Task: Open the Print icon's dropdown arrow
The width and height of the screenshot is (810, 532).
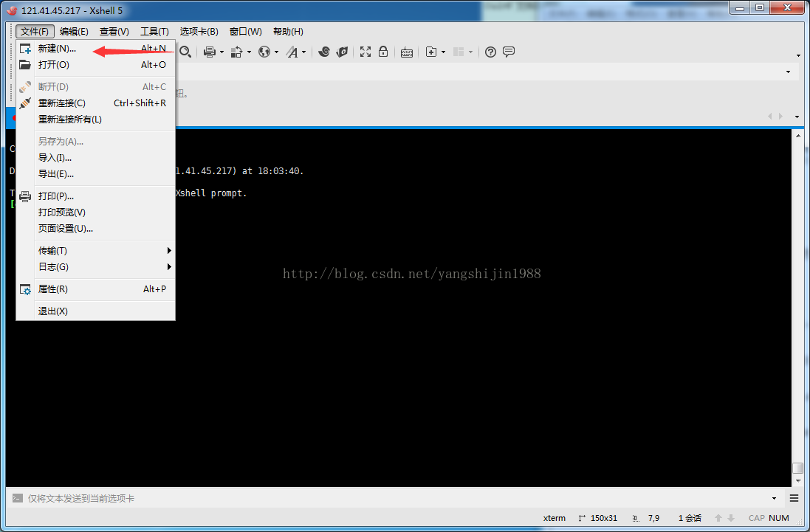Action: click(x=222, y=52)
